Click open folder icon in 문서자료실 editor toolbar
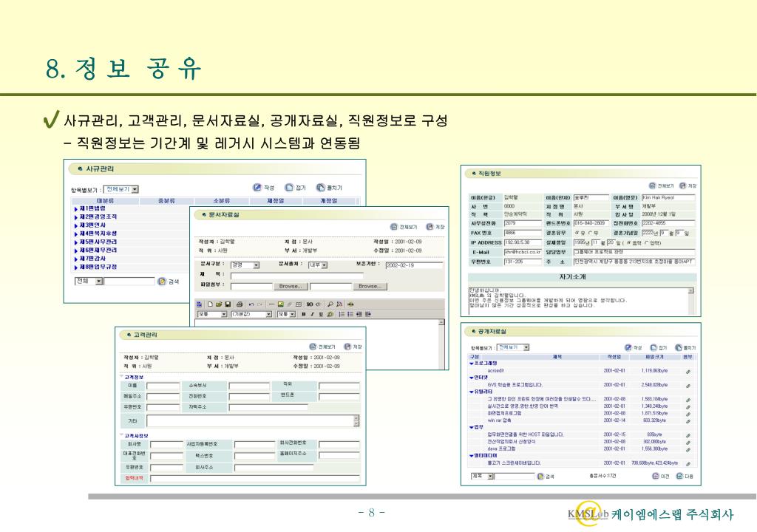Viewport: 757px width, 532px height. pyautogui.click(x=219, y=304)
